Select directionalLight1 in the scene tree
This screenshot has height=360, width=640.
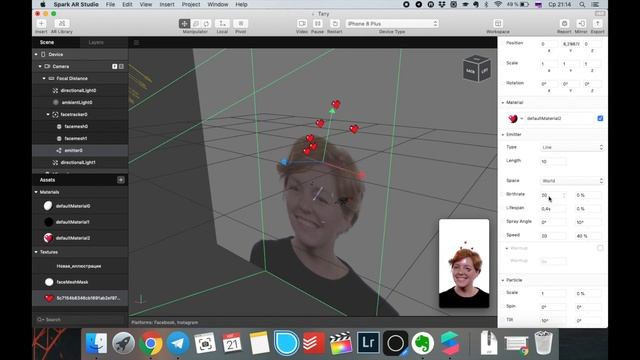point(78,162)
